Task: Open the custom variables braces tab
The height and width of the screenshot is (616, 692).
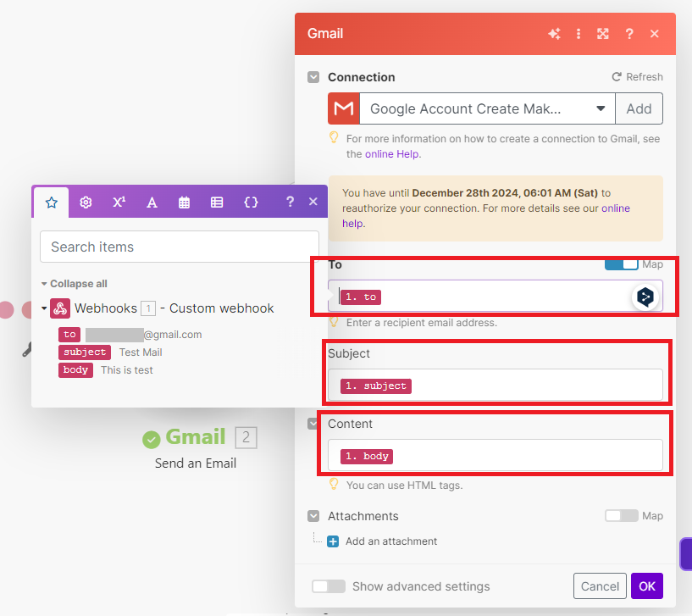Action: (251, 203)
